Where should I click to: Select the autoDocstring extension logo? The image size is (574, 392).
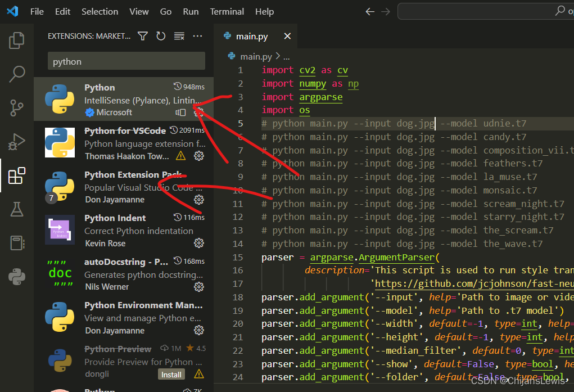click(60, 273)
